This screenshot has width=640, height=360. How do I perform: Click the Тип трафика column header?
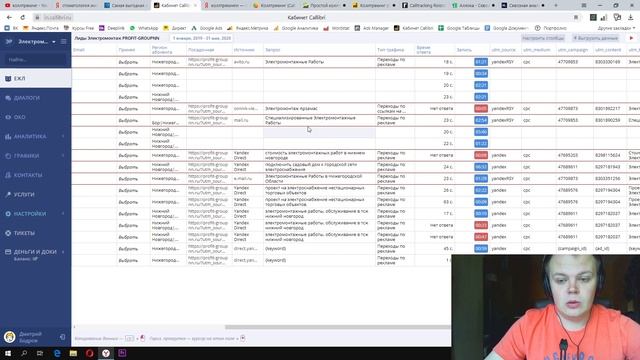point(391,50)
